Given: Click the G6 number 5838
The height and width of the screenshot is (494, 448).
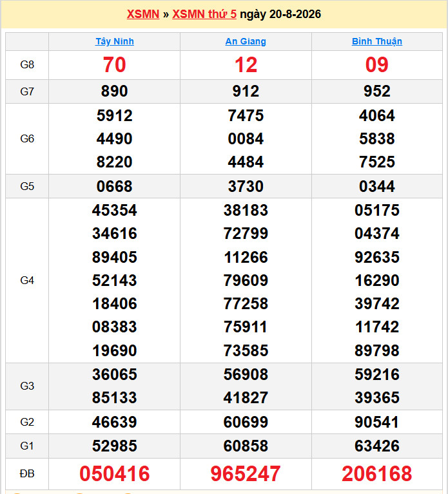Looking at the screenshot, I should coord(376,138).
